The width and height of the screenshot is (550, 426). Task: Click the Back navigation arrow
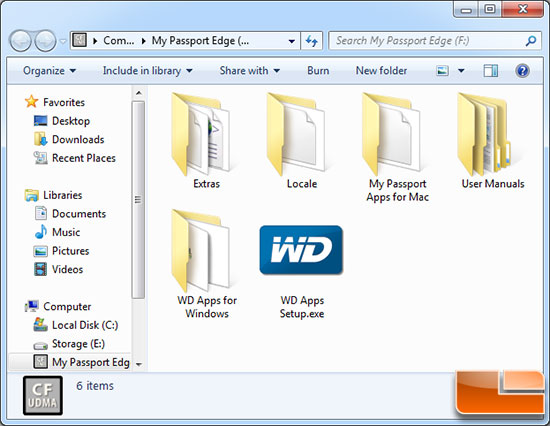(20, 41)
